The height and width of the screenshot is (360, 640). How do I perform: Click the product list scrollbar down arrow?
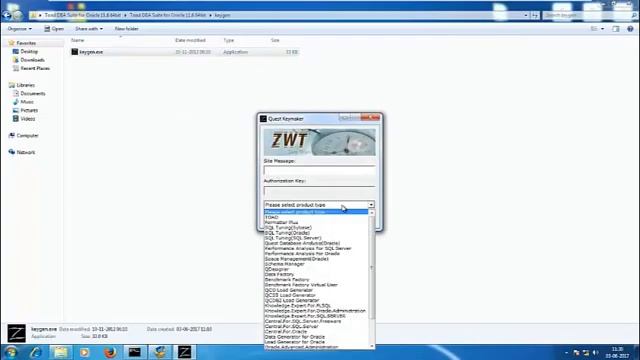click(372, 346)
